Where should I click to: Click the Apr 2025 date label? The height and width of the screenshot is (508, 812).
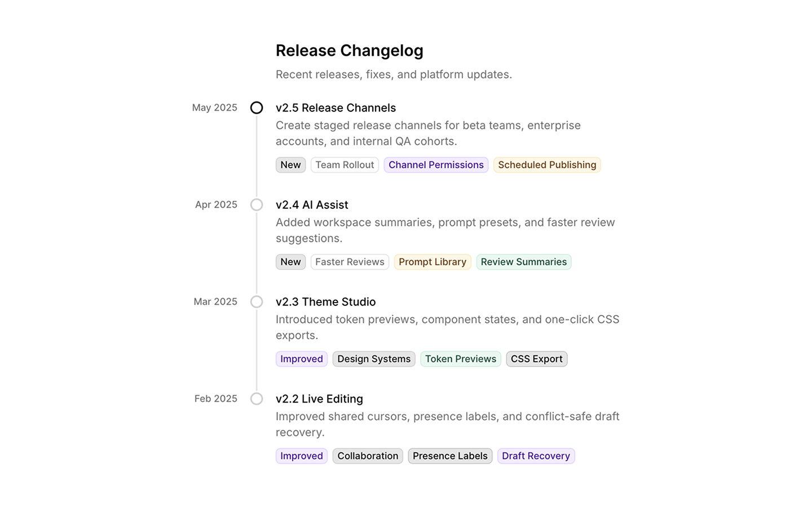pos(216,205)
